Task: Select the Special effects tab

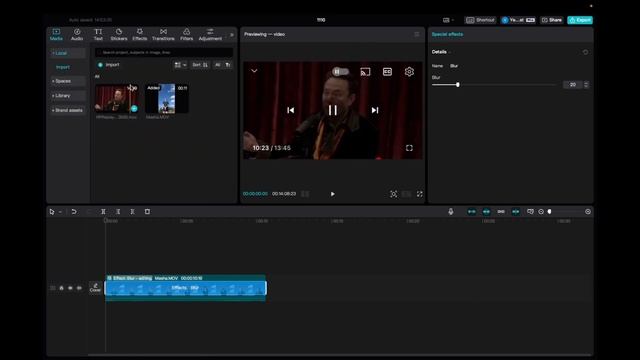Action: click(447, 34)
